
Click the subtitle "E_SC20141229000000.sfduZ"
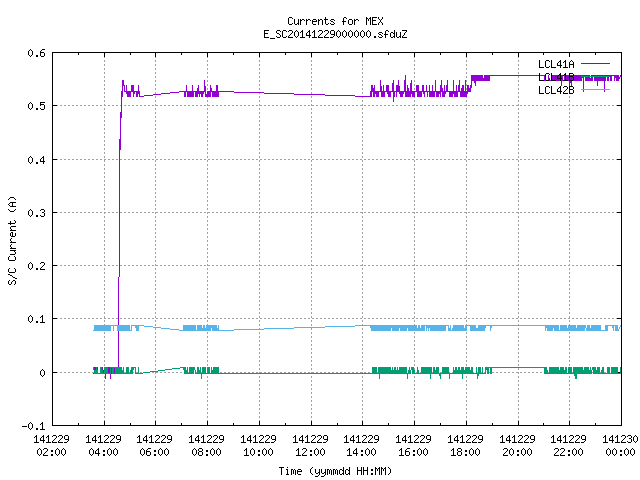[335, 34]
